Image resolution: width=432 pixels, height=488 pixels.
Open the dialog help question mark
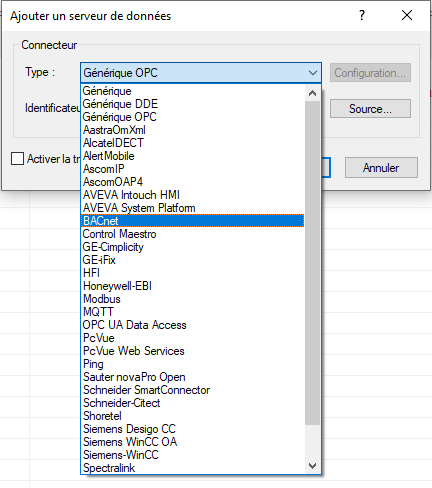362,15
